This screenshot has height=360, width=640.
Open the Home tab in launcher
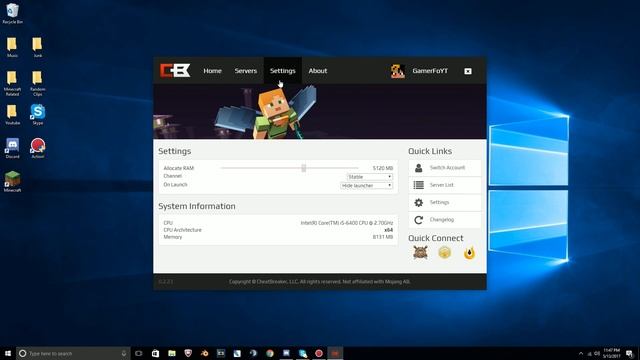(x=212, y=71)
